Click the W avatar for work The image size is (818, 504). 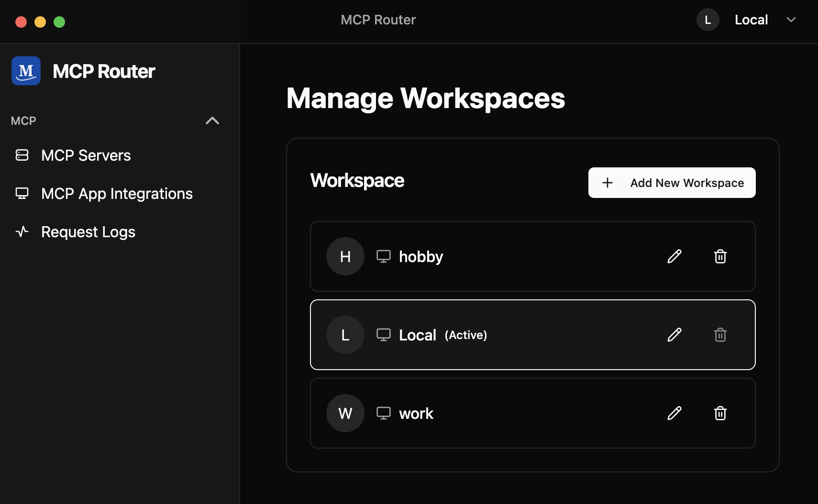click(x=345, y=413)
